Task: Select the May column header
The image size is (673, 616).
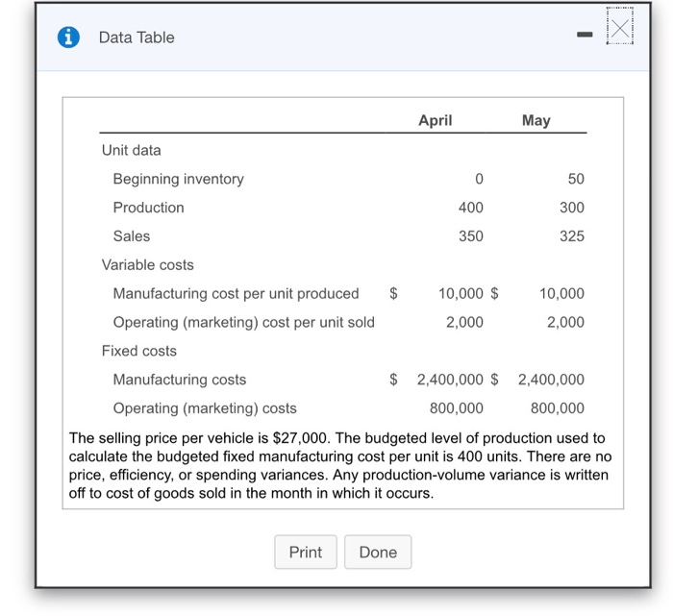Action: pyautogui.click(x=536, y=120)
